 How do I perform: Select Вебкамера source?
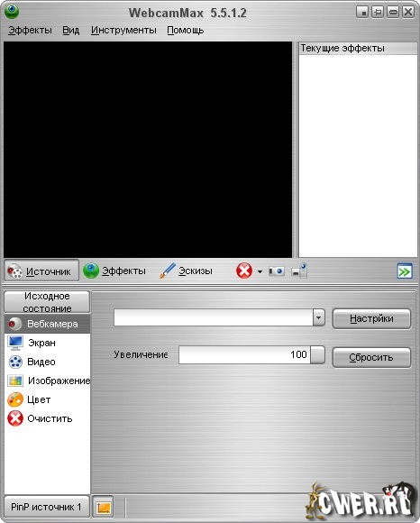click(x=48, y=324)
